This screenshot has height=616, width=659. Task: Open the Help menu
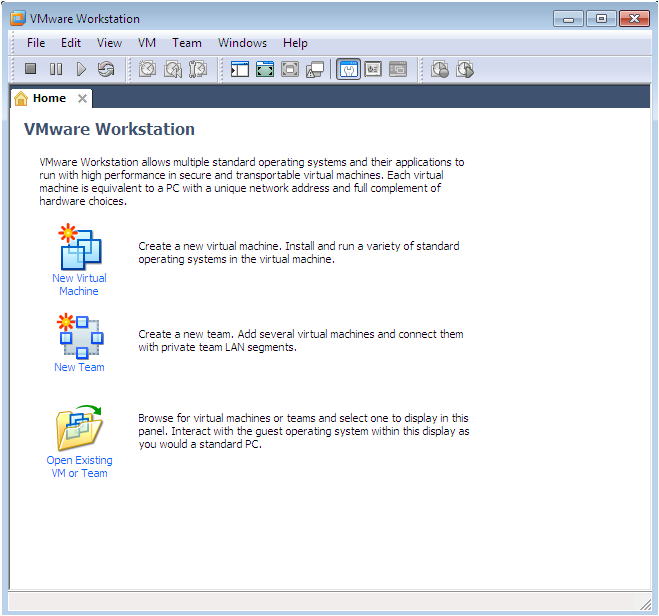[x=295, y=43]
